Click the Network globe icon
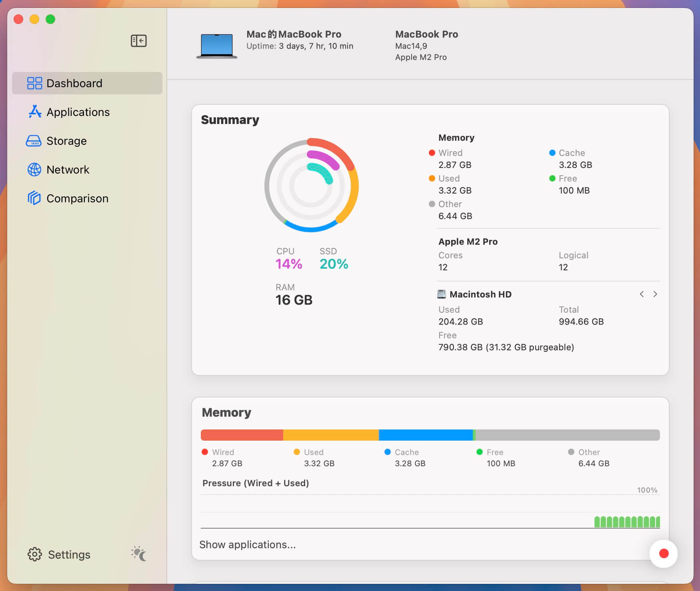700x591 pixels. click(x=34, y=170)
